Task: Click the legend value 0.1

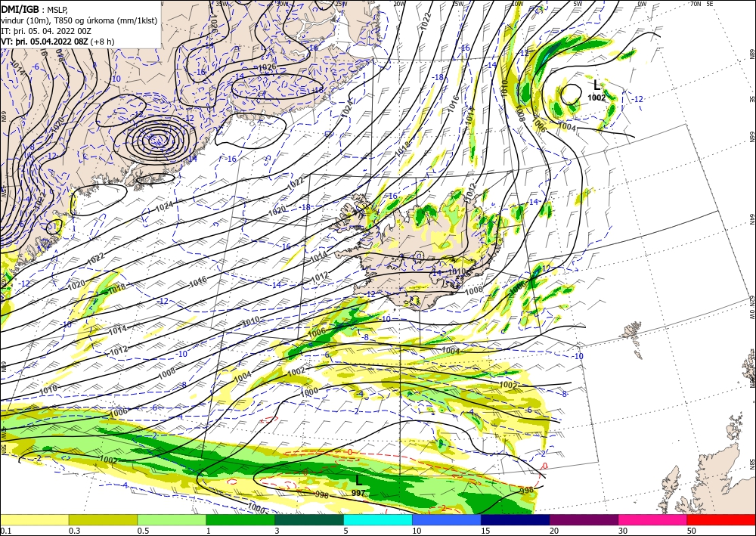Action: tap(5, 531)
